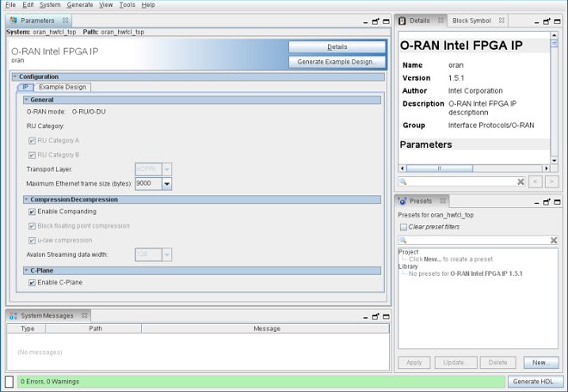Maximize the Presets panel

pyautogui.click(x=558, y=202)
